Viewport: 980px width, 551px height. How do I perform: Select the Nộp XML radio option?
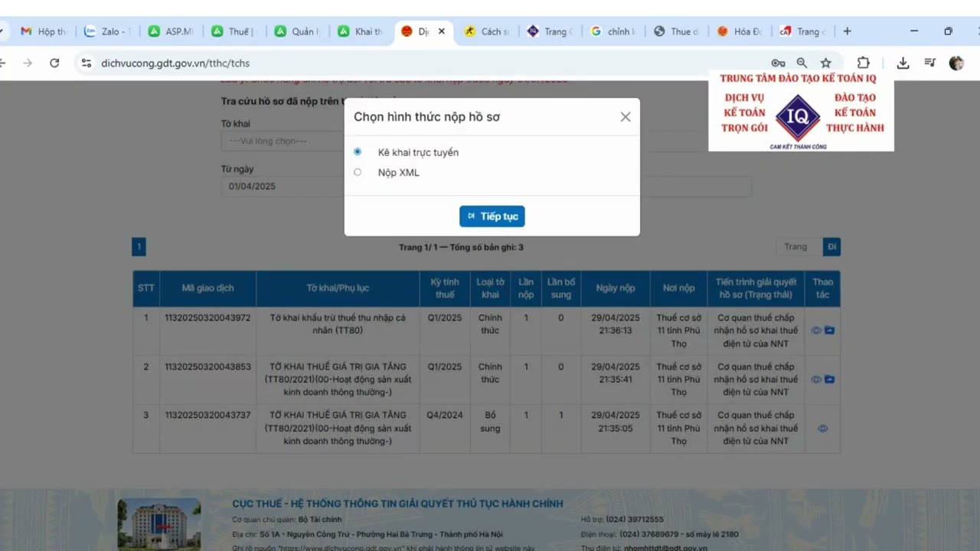pyautogui.click(x=358, y=172)
